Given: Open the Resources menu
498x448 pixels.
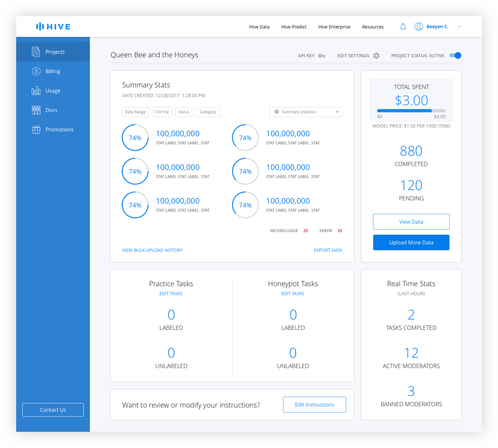Looking at the screenshot, I should coord(373,27).
